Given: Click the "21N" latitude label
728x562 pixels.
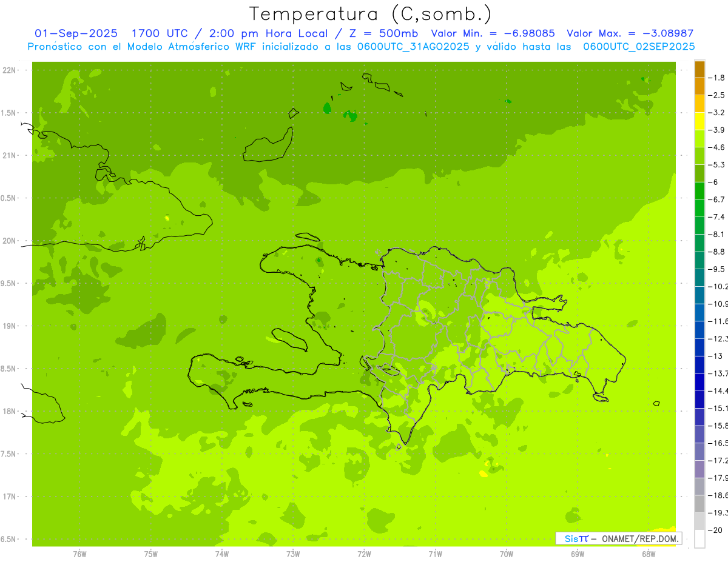Looking at the screenshot, I should (10, 156).
